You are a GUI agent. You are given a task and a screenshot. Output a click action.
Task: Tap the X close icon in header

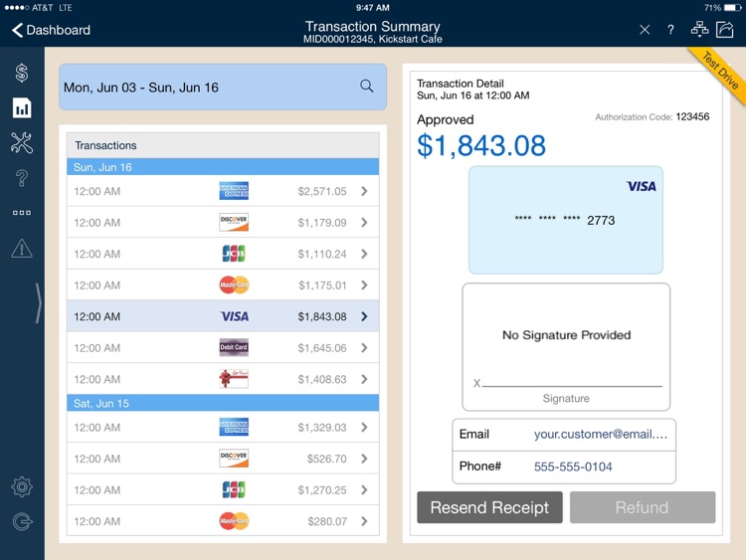645,30
